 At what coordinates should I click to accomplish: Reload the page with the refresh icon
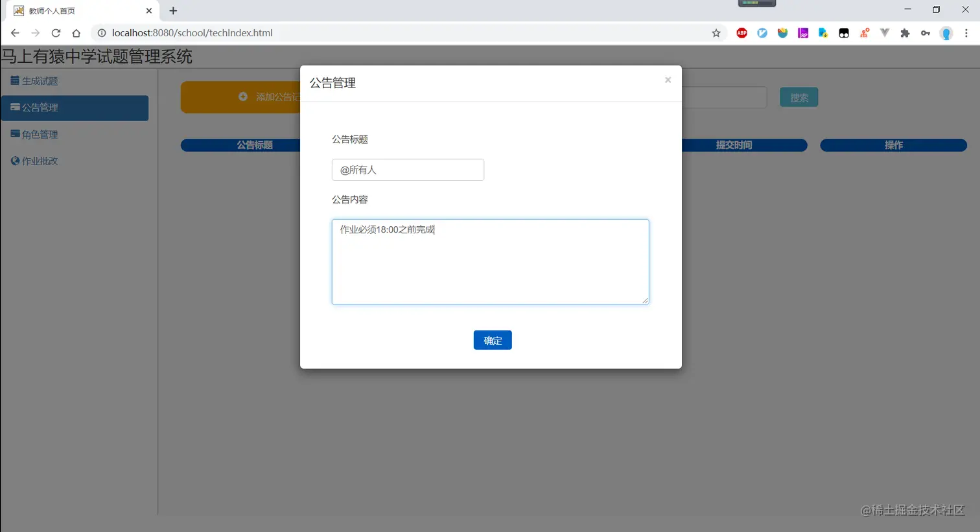click(x=56, y=33)
